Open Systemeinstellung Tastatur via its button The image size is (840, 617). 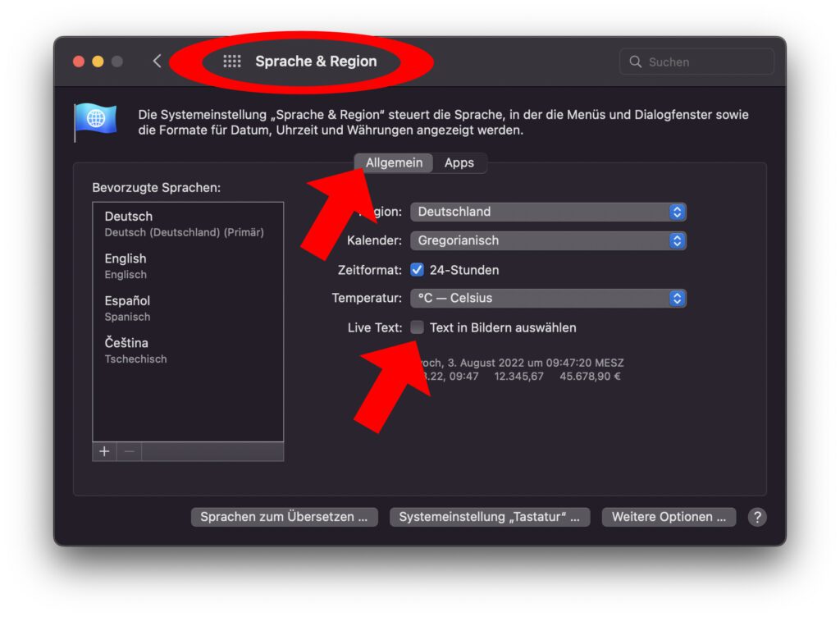point(490,517)
